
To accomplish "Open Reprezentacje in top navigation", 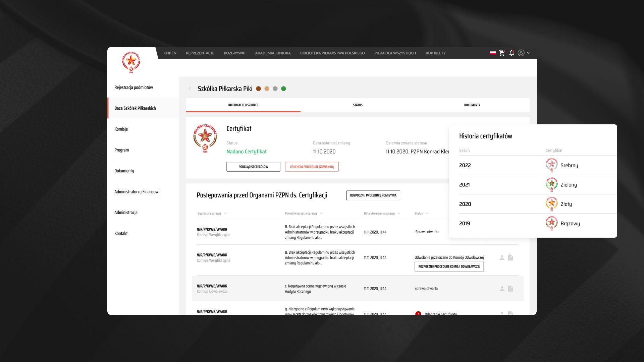I will click(200, 53).
